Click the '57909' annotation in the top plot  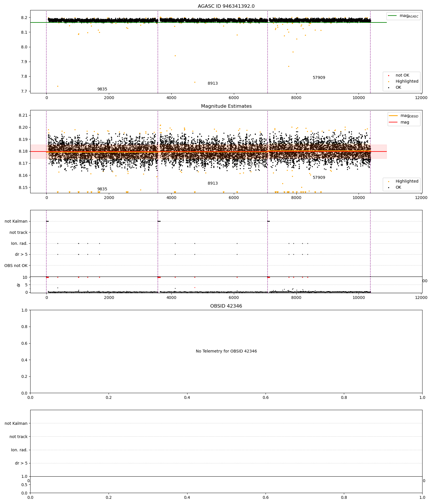click(319, 78)
